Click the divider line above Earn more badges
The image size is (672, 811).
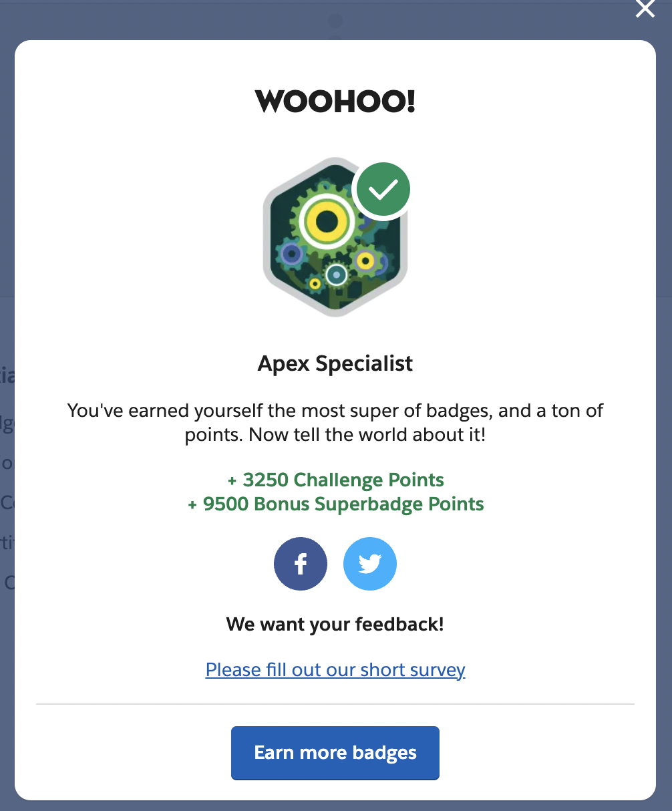335,703
